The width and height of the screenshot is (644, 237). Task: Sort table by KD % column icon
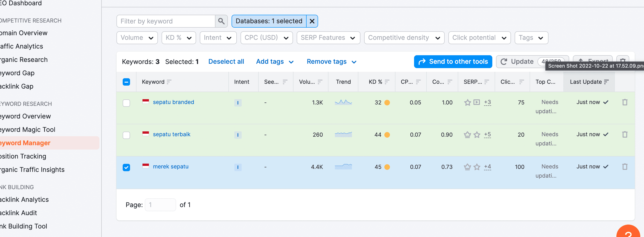coord(387,82)
